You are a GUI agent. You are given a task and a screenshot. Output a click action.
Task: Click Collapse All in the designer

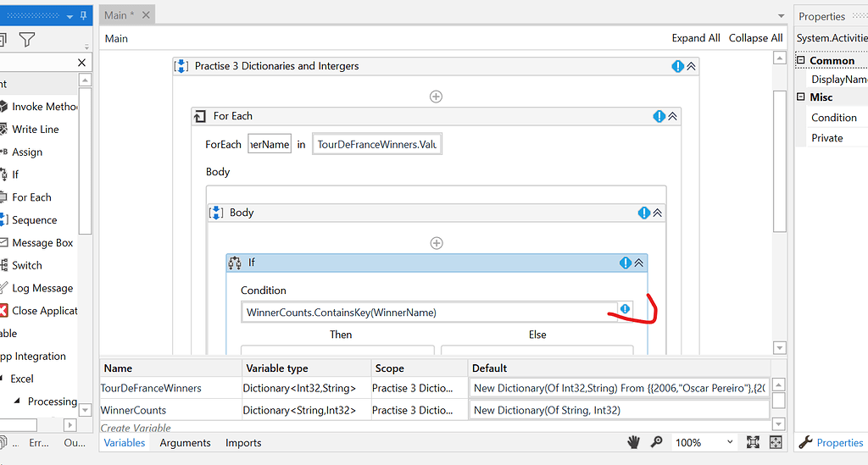[x=755, y=38]
